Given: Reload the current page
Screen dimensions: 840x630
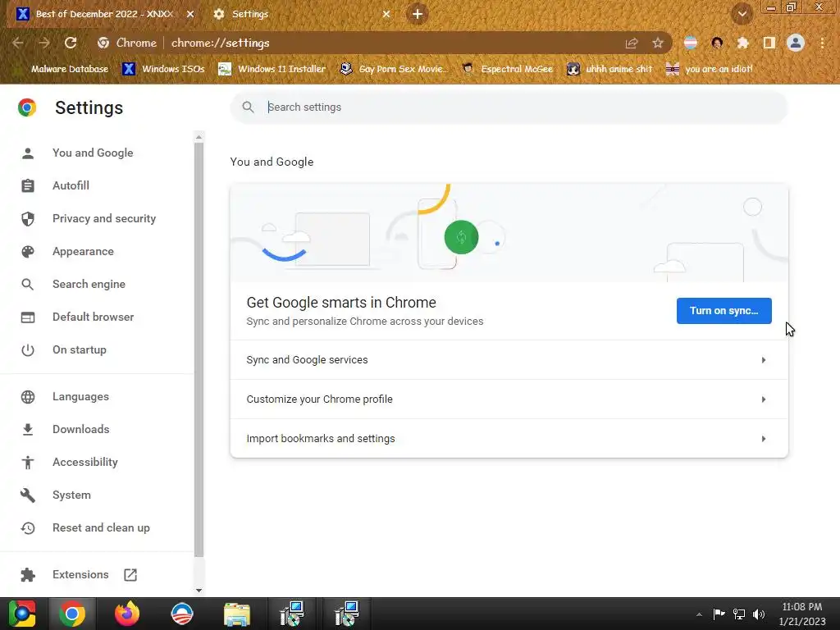Looking at the screenshot, I should (71, 43).
